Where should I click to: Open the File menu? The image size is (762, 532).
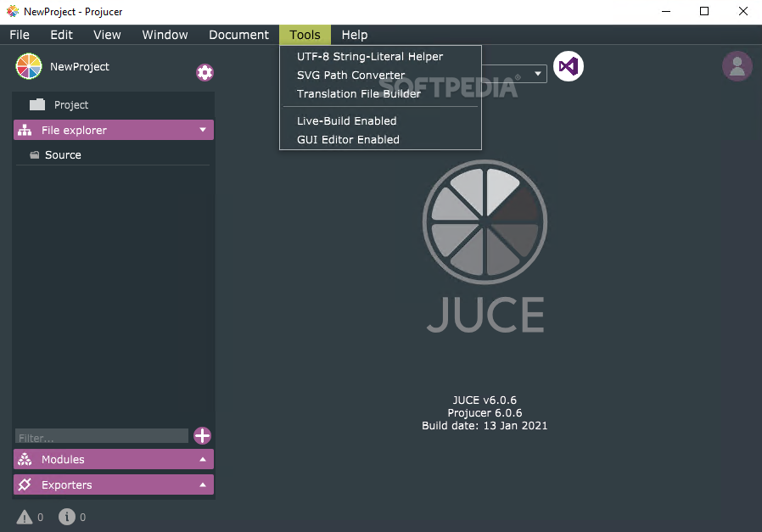click(20, 35)
